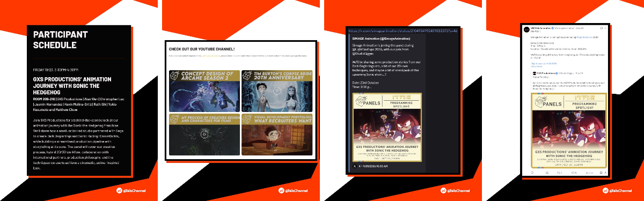The width and height of the screenshot is (644, 201).
Task: Play the What Recruiters Want portfolio video
Action: tap(277, 134)
